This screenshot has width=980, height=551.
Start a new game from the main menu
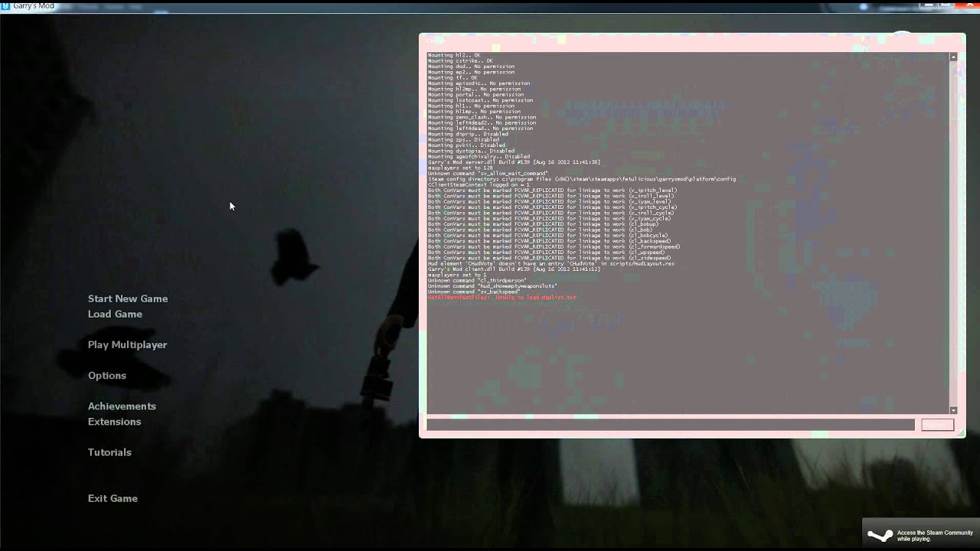click(x=128, y=298)
